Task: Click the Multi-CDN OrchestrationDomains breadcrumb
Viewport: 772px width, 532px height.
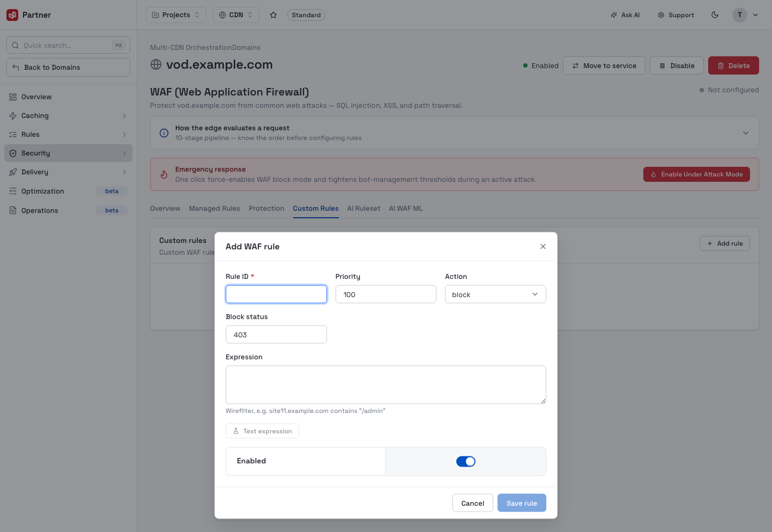Action: coord(205,48)
